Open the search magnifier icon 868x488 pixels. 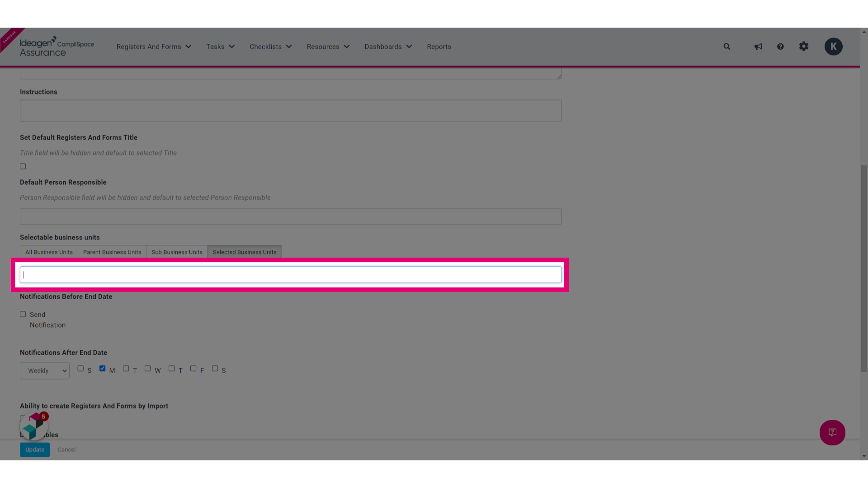click(726, 47)
